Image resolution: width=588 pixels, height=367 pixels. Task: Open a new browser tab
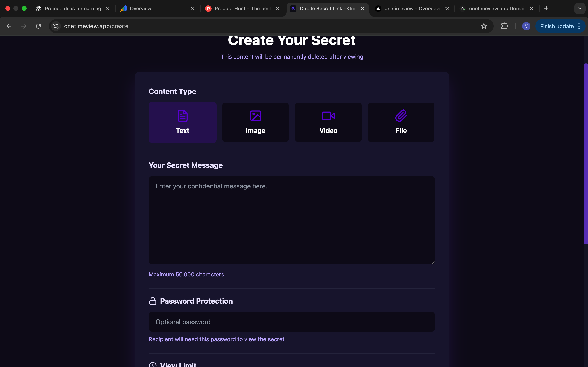coord(546,9)
